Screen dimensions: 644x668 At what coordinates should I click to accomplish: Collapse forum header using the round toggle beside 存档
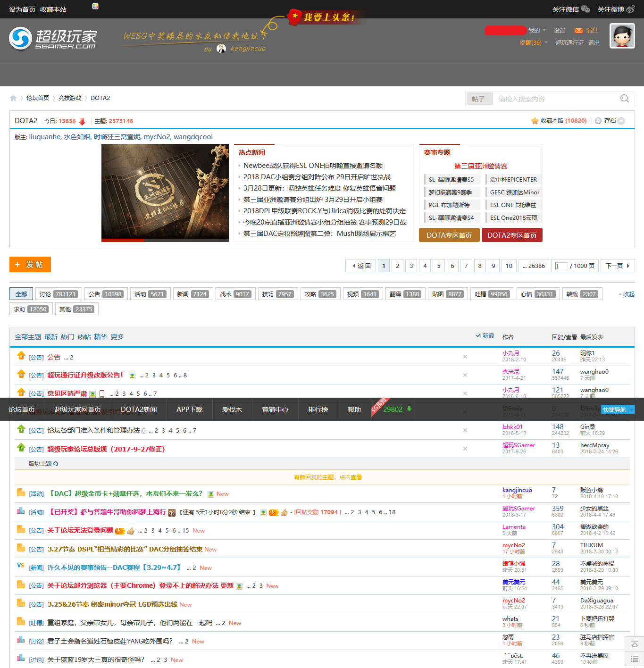tap(621, 121)
